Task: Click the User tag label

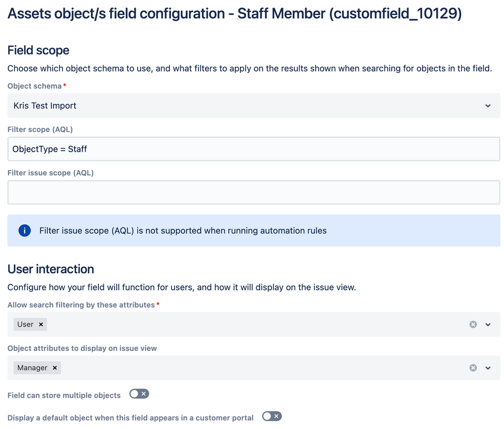Action: click(x=26, y=325)
